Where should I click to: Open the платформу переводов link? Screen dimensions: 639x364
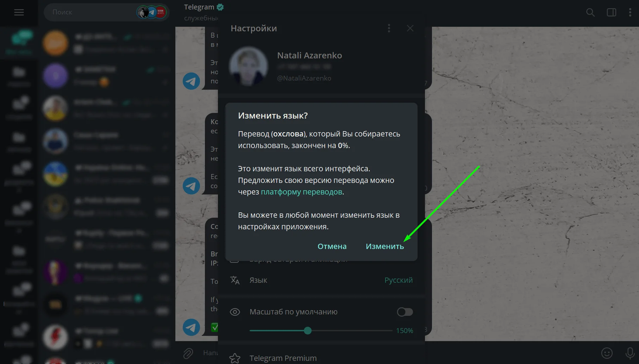coord(301,192)
